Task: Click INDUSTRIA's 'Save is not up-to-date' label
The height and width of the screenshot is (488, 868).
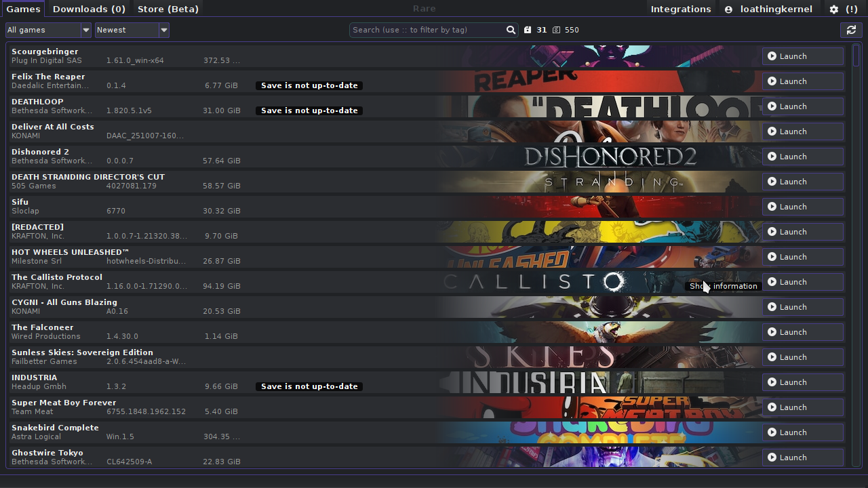Action: pyautogui.click(x=309, y=386)
